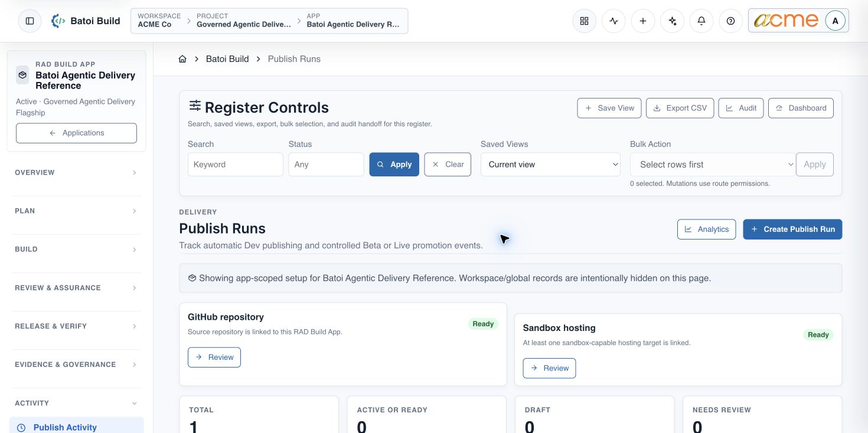Click the Save View button

tap(609, 108)
